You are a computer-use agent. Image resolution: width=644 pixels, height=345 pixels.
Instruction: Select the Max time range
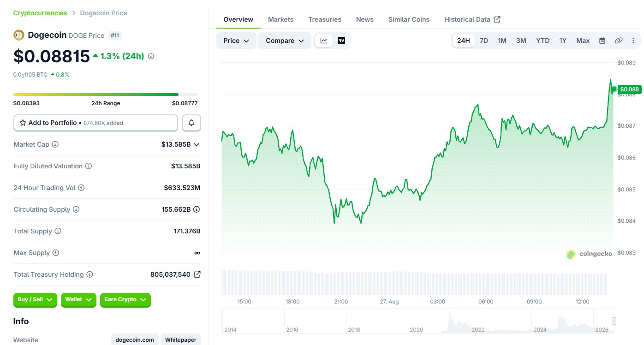(583, 41)
